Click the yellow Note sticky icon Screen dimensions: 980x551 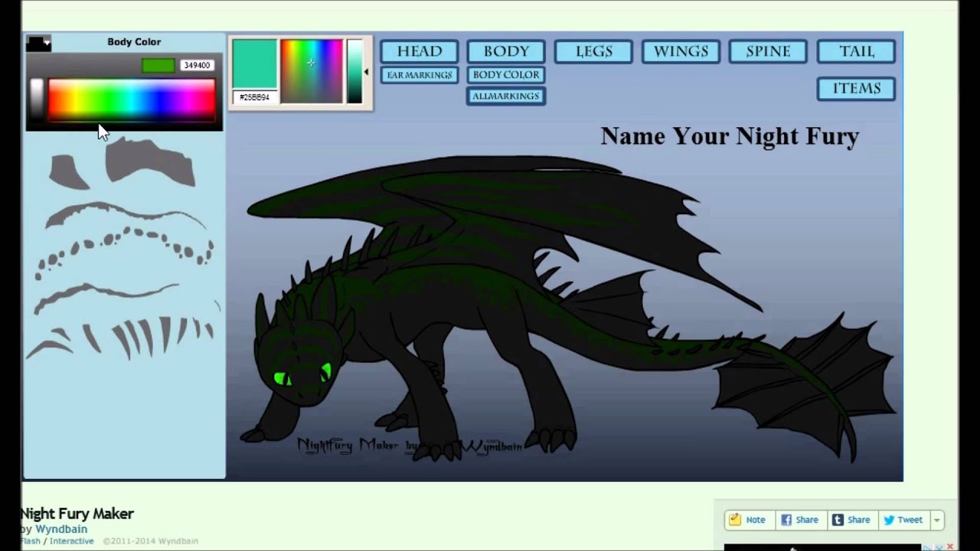(735, 520)
